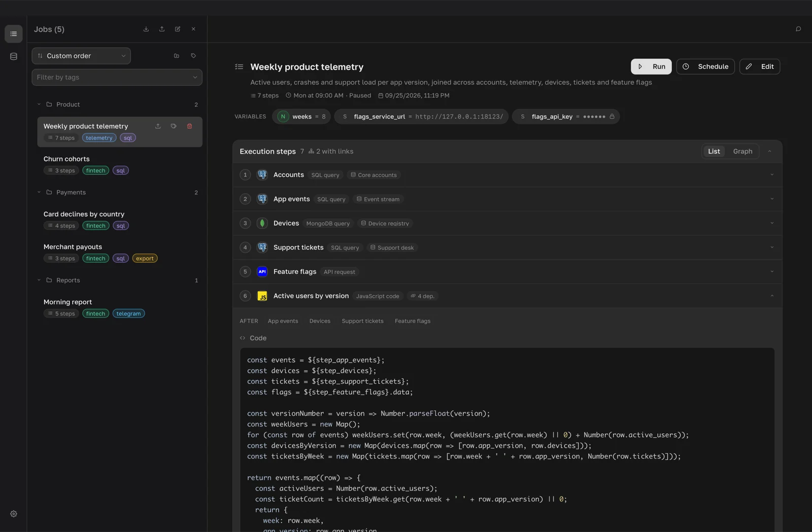Run the Weekly product telemetry job
The image size is (812, 532).
coord(651,66)
